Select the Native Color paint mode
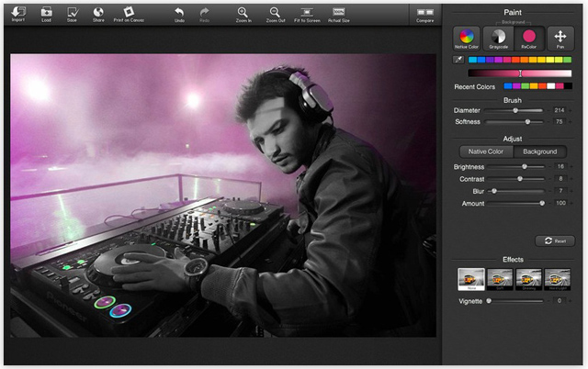Viewport: 588px width, 369px height. point(467,39)
